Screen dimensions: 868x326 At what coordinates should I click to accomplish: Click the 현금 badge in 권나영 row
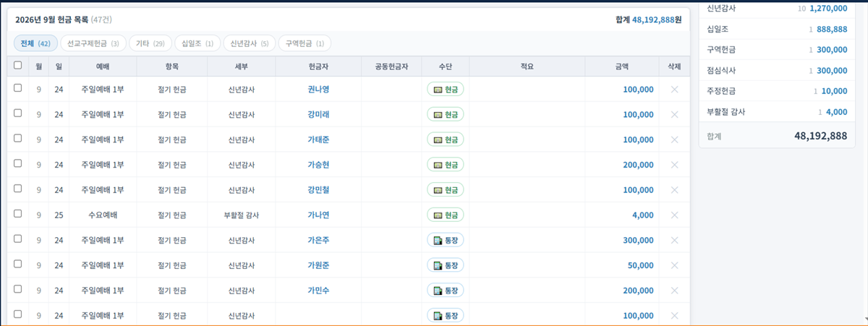pyautogui.click(x=445, y=90)
